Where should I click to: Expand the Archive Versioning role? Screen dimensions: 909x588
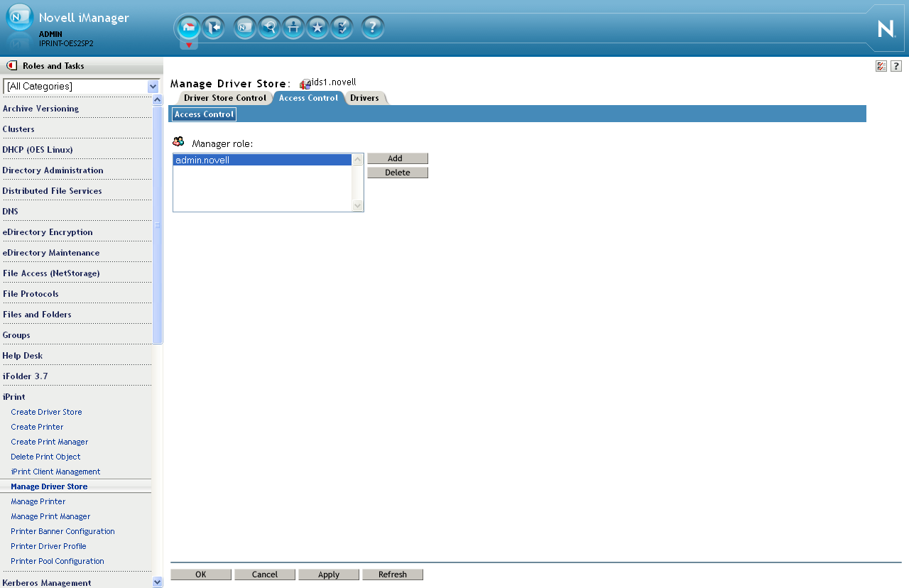[40, 109]
